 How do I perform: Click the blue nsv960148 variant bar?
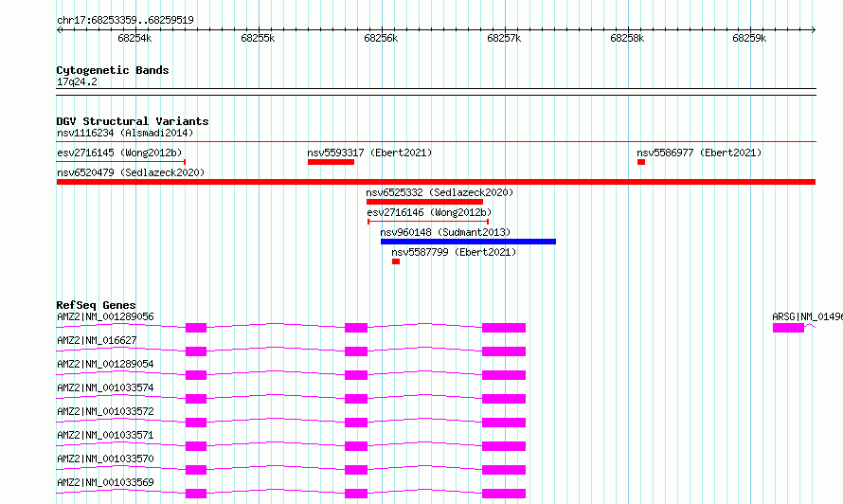pyautogui.click(x=468, y=242)
